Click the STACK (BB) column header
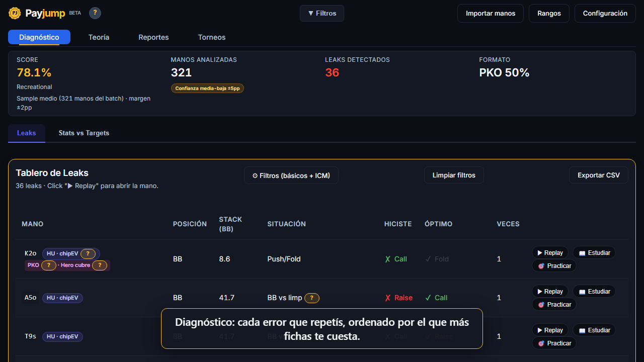Image resolution: width=644 pixels, height=362 pixels. point(230,224)
